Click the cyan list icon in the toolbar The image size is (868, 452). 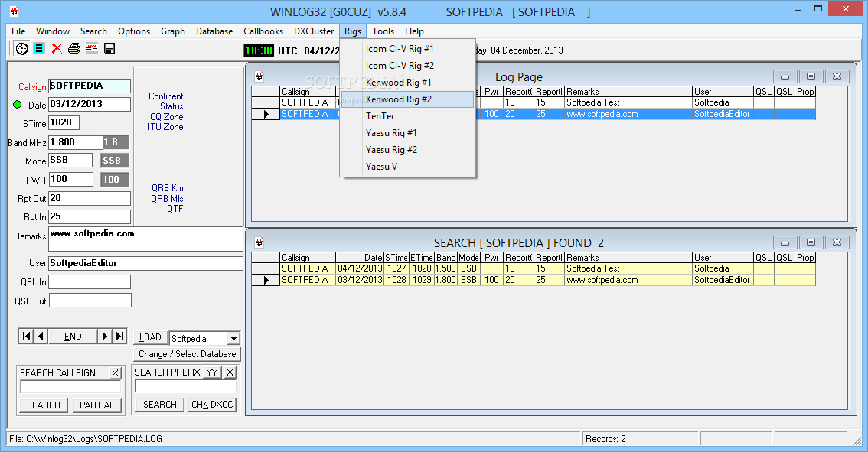pyautogui.click(x=39, y=49)
